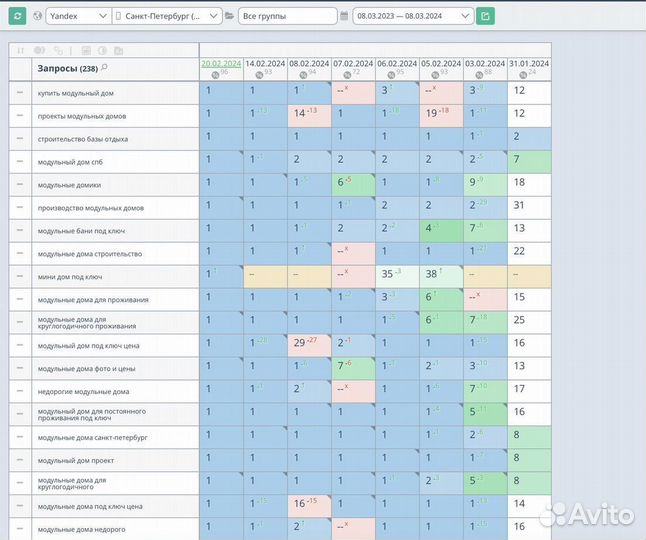The width and height of the screenshot is (646, 540).
Task: Toggle the minus marker for мини дом под ключ
Action: point(19,276)
